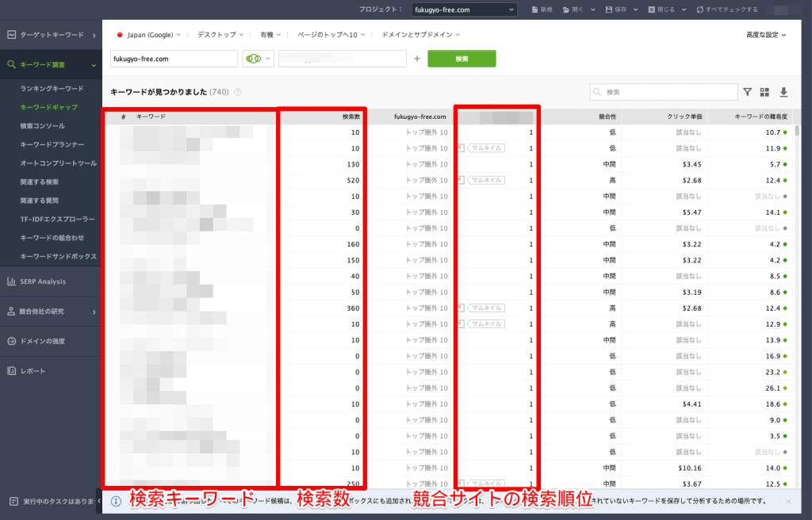The width and height of the screenshot is (812, 520).
Task: Click the $5.47 click cost cell
Action: [x=691, y=212]
